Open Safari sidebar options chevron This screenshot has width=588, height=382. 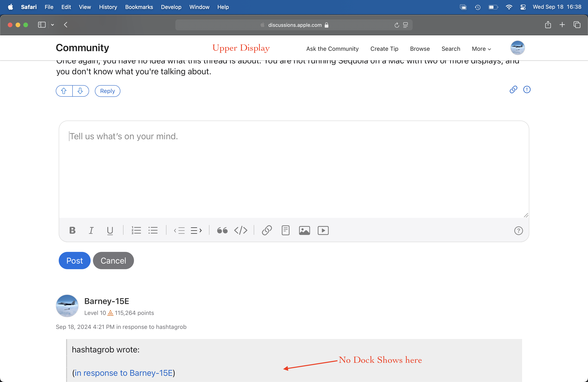coord(52,25)
